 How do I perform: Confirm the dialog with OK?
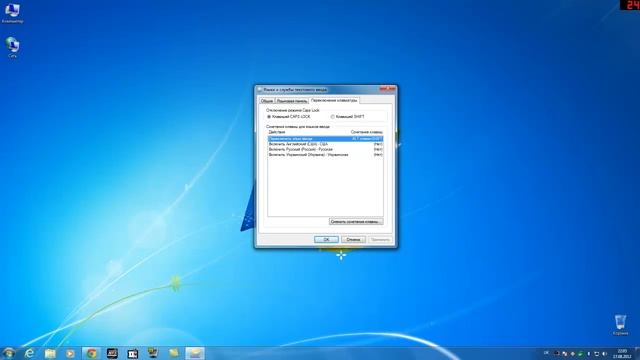[x=327, y=240]
